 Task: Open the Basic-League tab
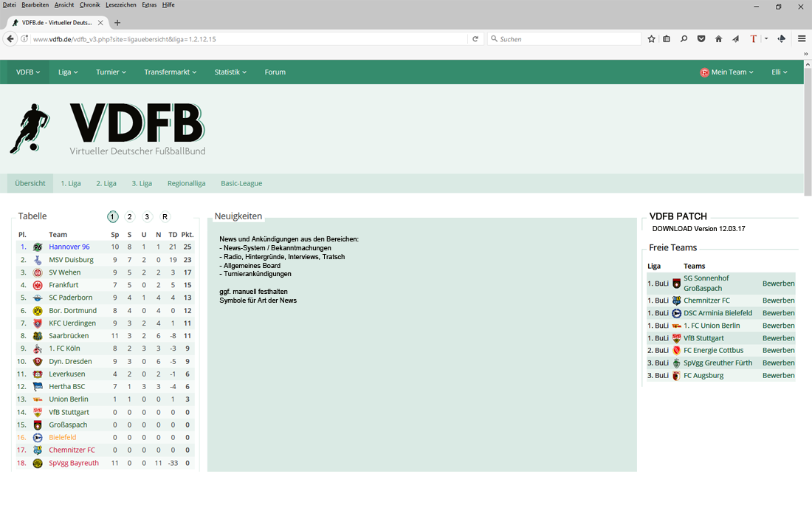pos(241,183)
